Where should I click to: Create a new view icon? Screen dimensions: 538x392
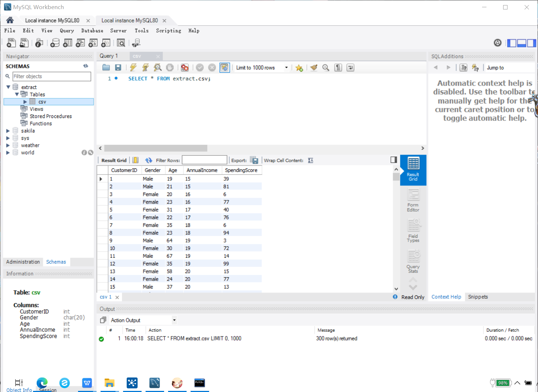(x=80, y=43)
